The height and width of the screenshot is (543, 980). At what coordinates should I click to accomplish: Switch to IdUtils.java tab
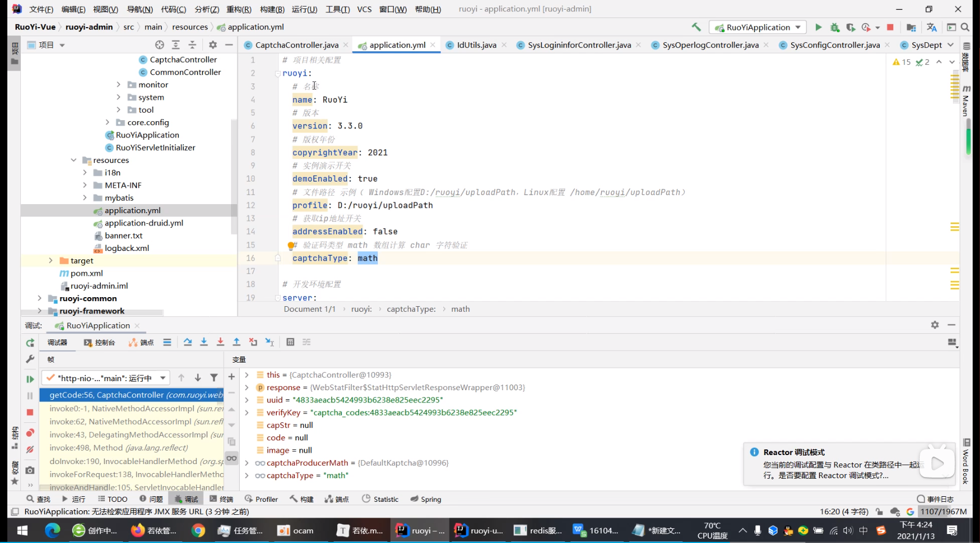(476, 45)
